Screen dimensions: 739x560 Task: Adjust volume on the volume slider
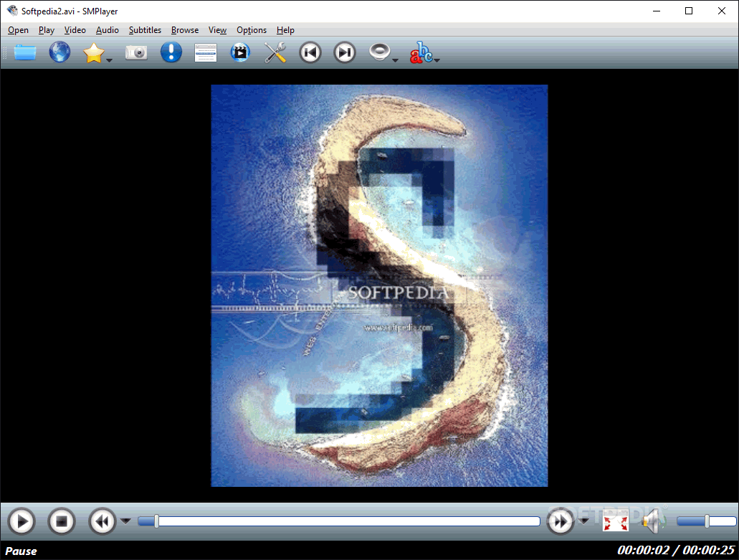click(x=706, y=521)
